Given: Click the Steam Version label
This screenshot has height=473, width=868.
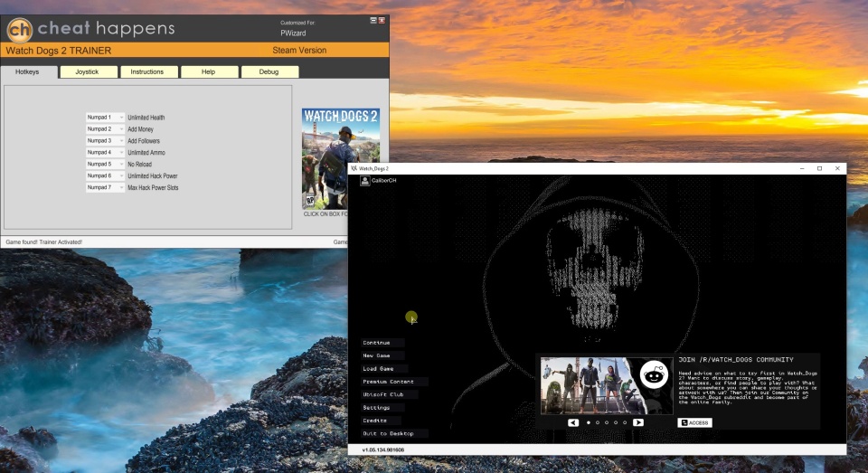Looking at the screenshot, I should click(299, 50).
